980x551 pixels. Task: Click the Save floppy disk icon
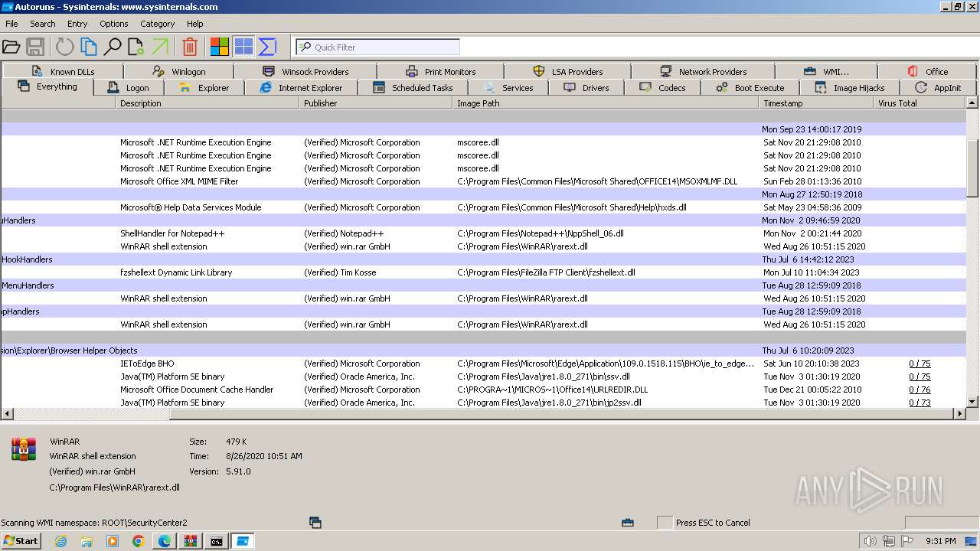(x=35, y=47)
